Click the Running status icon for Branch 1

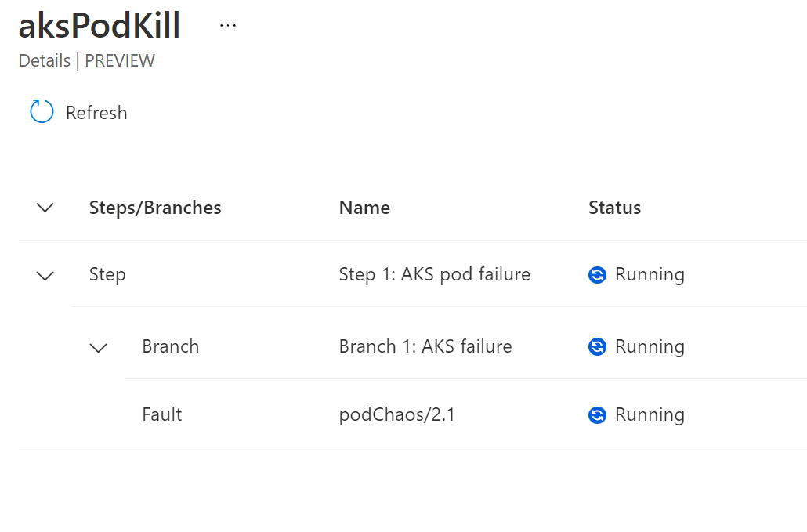tap(597, 347)
